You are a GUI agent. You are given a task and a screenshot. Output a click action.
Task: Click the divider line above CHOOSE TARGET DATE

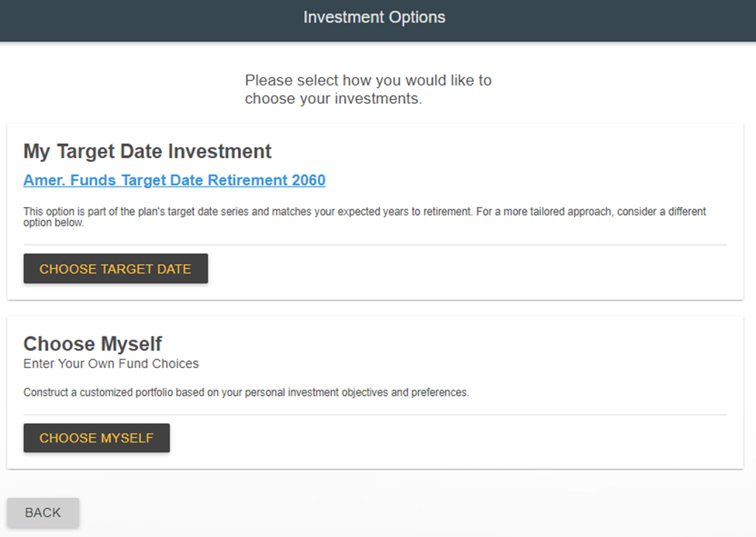[465, 245]
